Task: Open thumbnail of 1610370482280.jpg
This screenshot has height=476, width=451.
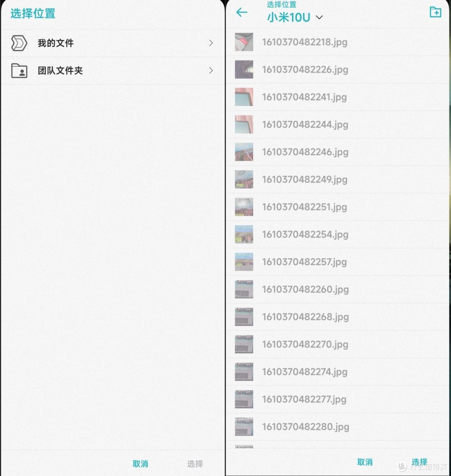Action: (244, 427)
